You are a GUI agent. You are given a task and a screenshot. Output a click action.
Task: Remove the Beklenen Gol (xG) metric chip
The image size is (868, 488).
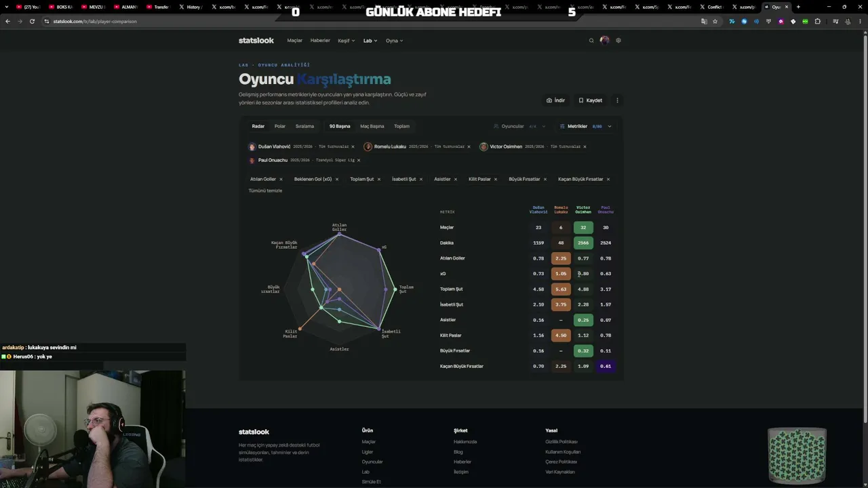pyautogui.click(x=336, y=179)
